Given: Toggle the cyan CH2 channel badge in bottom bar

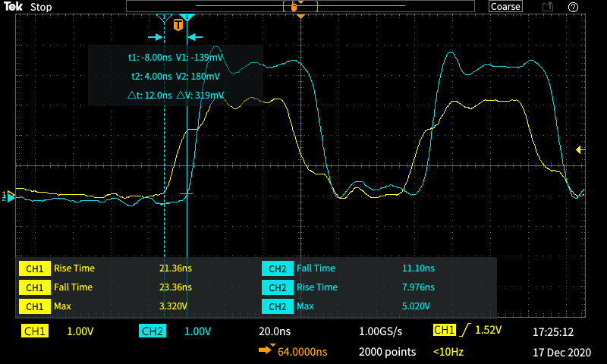Looking at the screenshot, I should coord(153,331).
